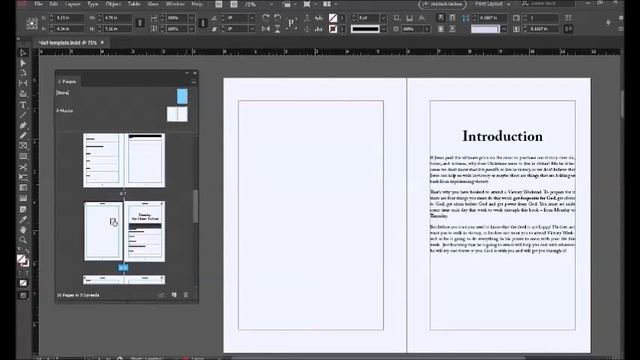Toggle constrain proportions for width and height
The image size is (640, 360).
pyautogui.click(x=140, y=23)
